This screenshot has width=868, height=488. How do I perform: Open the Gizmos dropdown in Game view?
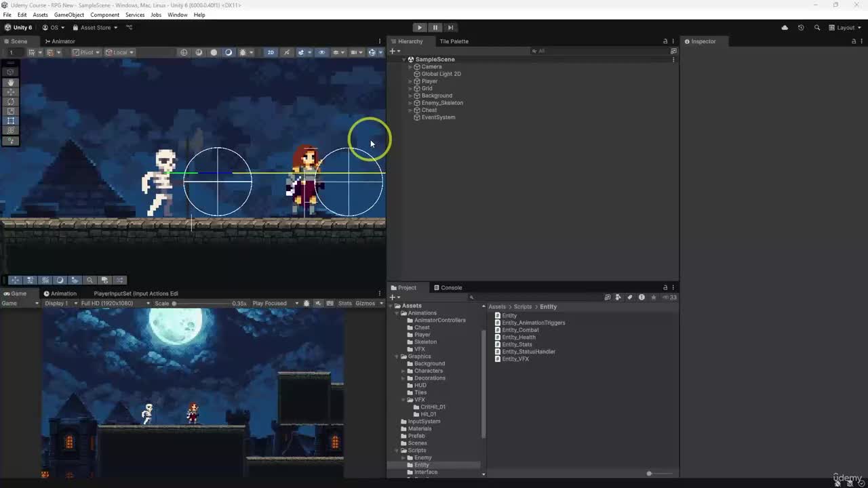[x=370, y=304]
